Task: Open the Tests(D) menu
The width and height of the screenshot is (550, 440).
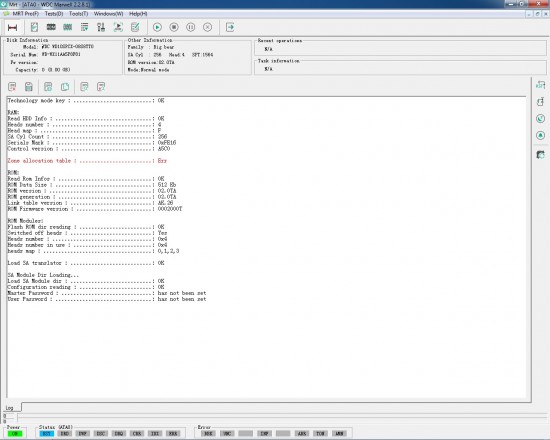Action: coord(54,14)
